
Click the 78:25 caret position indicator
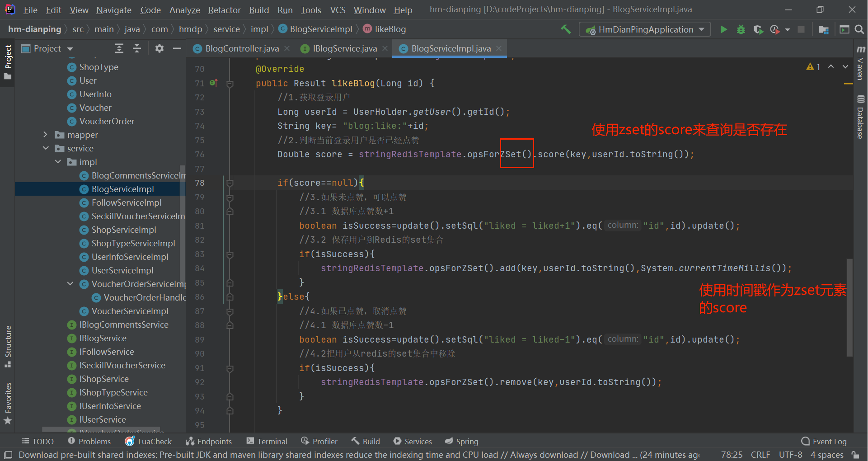(x=732, y=455)
